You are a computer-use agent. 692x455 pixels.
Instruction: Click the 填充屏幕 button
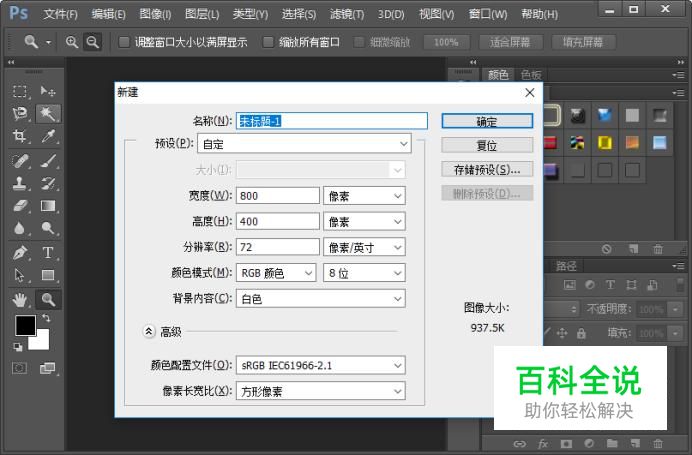[x=583, y=42]
